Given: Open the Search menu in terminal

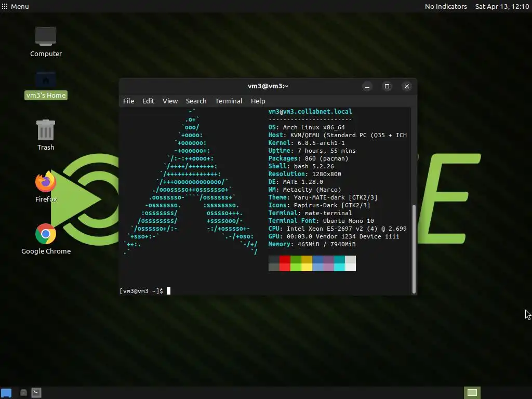Looking at the screenshot, I should point(196,101).
